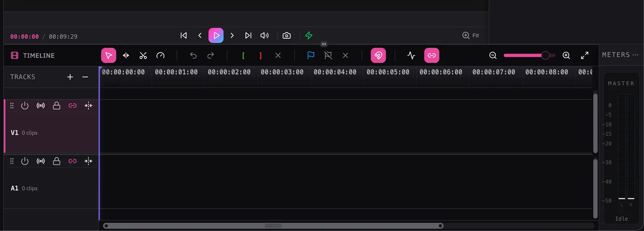Remove a track with minus
Viewport: 644px width, 231px height.
[85, 77]
